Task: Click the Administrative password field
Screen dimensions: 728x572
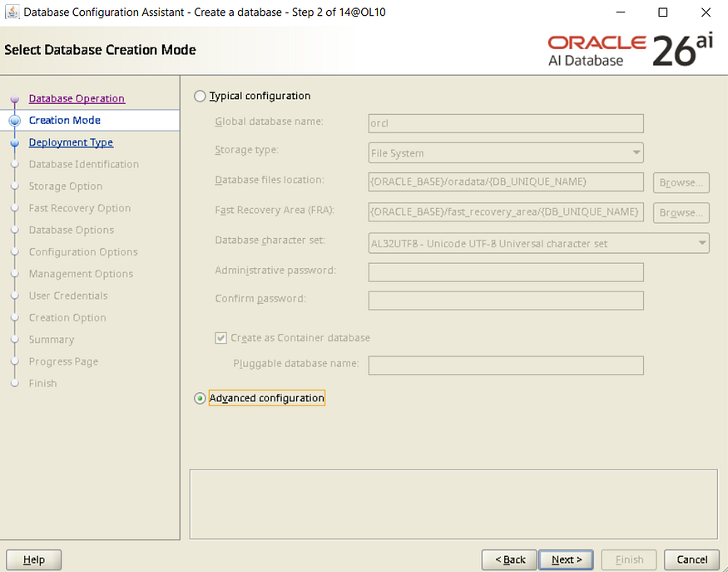Action: tap(506, 272)
